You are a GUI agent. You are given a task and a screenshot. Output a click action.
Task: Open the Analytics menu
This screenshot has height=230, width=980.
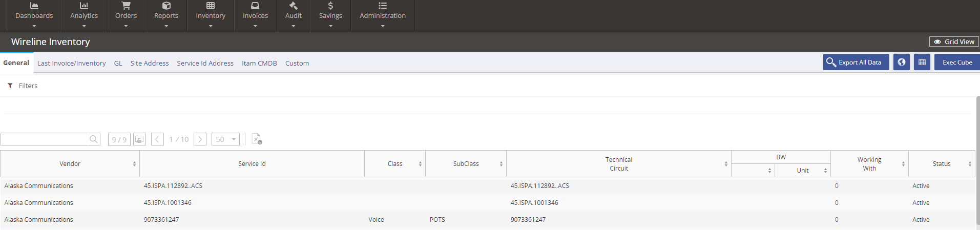[x=84, y=15]
